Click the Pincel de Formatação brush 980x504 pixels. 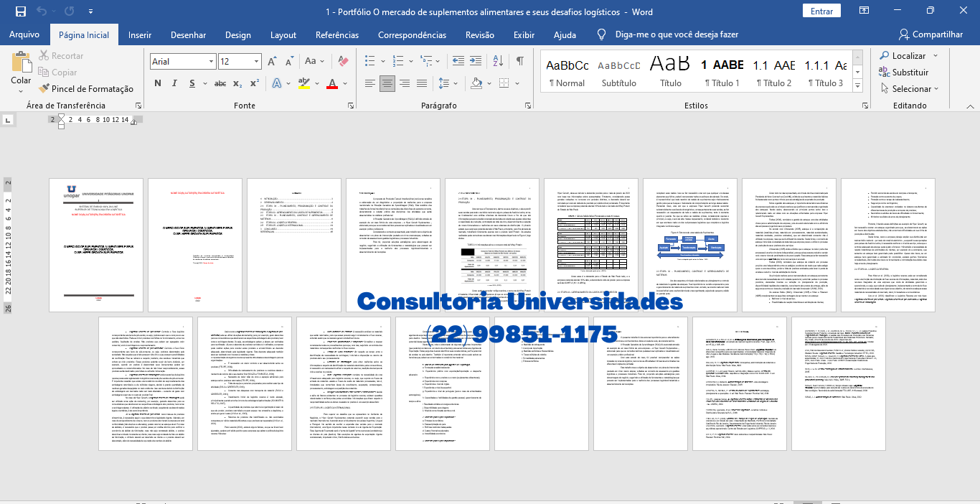point(83,89)
